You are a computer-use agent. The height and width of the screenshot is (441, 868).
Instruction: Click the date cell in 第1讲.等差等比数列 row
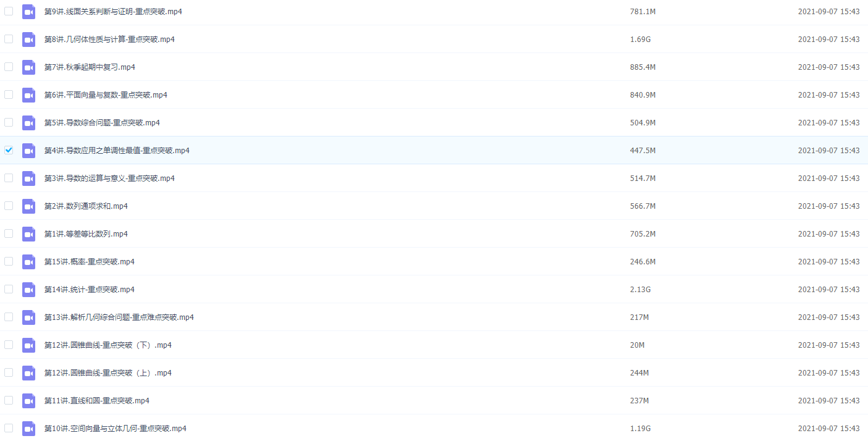tap(828, 234)
